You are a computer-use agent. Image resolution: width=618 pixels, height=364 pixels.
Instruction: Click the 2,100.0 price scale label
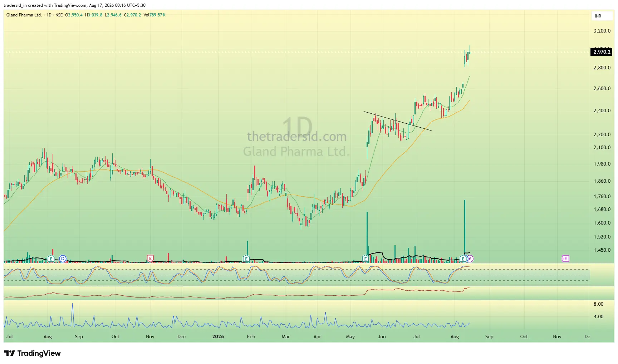click(x=602, y=147)
